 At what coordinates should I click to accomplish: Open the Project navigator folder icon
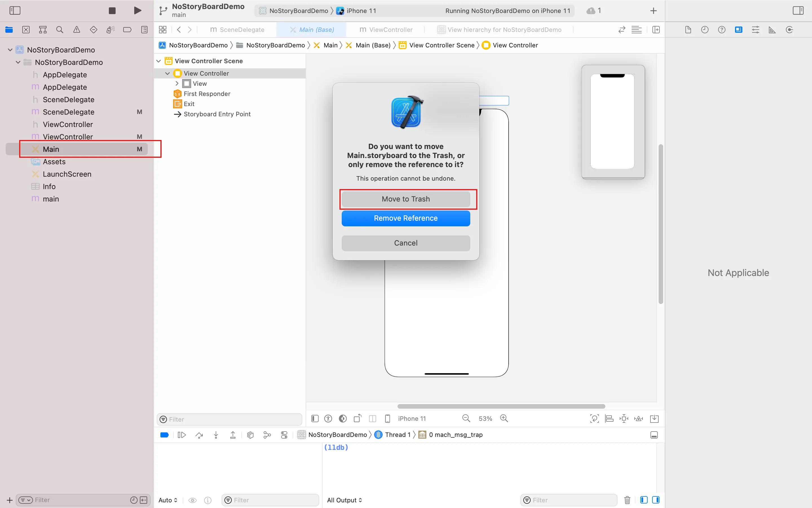9,30
